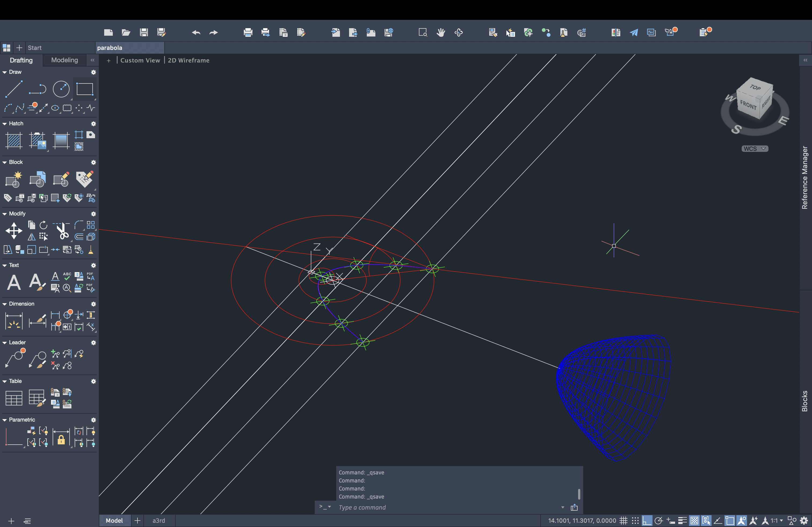812x527 pixels.
Task: Click the Custom View label
Action: pos(140,60)
